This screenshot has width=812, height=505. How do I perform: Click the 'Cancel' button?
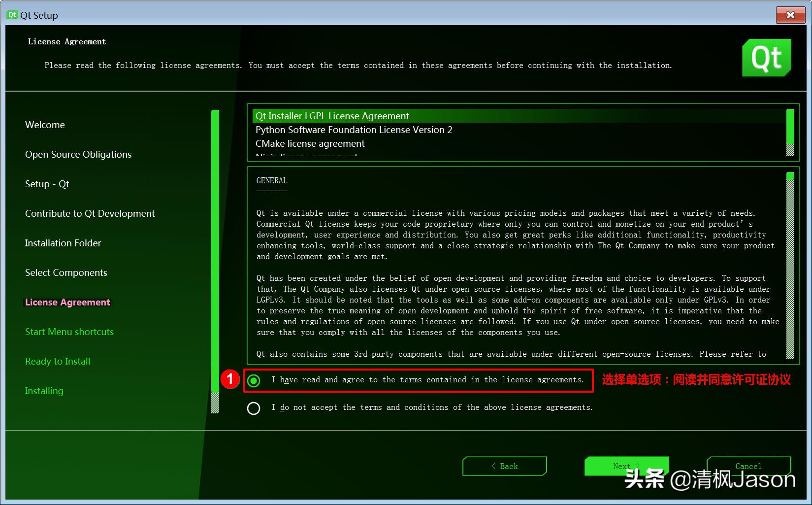[x=748, y=466]
